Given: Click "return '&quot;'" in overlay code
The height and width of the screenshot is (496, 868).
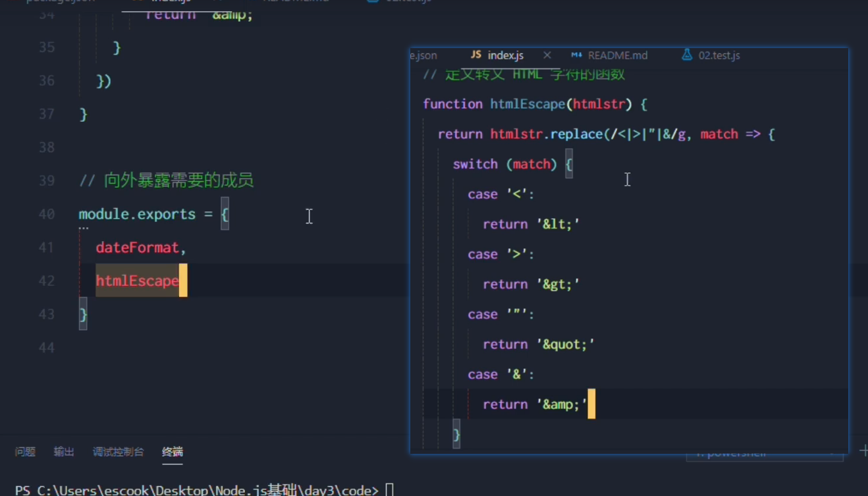Looking at the screenshot, I should [x=539, y=344].
